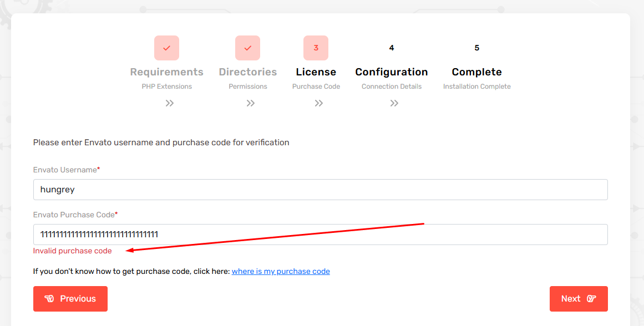Image resolution: width=644 pixels, height=326 pixels.
Task: Click the pointing hand icon in Previous button
Action: coord(49,299)
